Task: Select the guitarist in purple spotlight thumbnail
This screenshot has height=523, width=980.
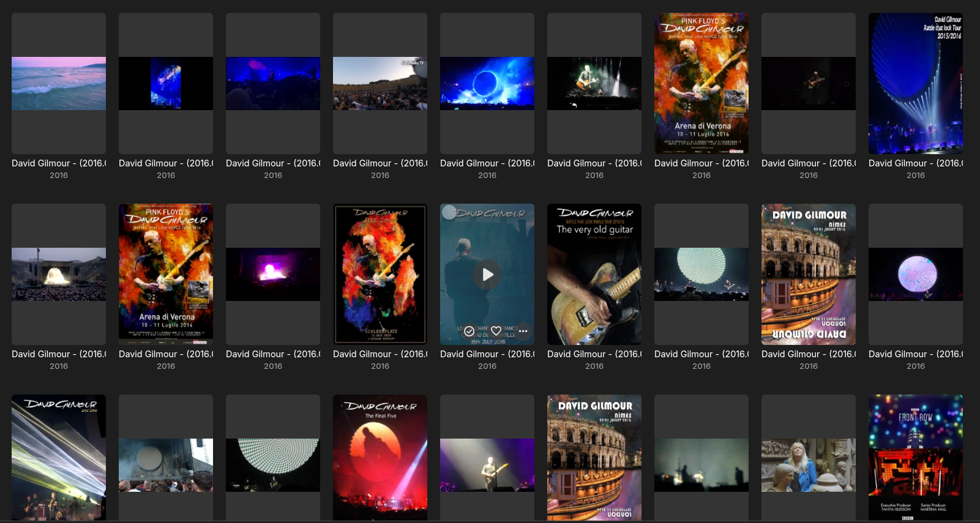Action: click(487, 458)
